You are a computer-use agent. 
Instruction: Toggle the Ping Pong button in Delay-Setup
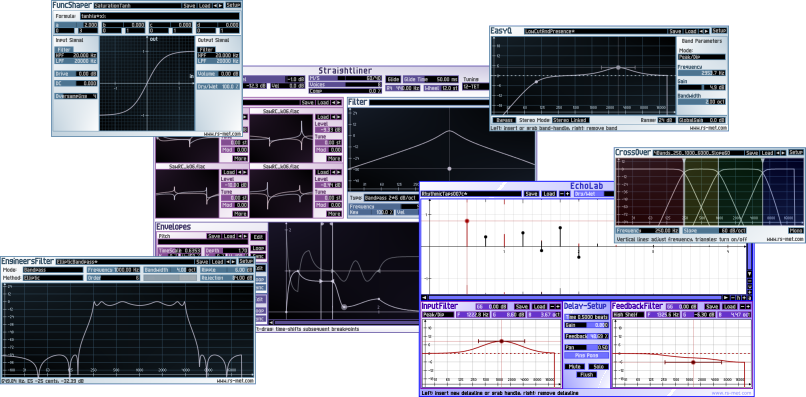(586, 355)
